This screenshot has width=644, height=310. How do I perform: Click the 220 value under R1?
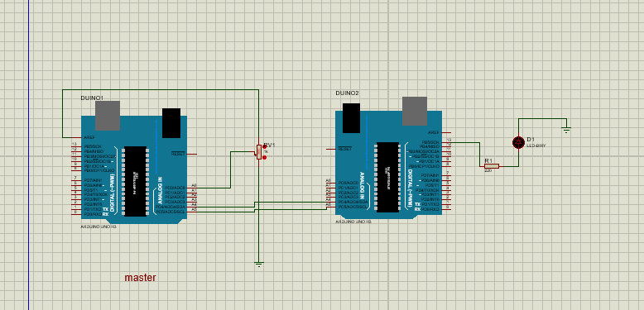click(x=488, y=170)
